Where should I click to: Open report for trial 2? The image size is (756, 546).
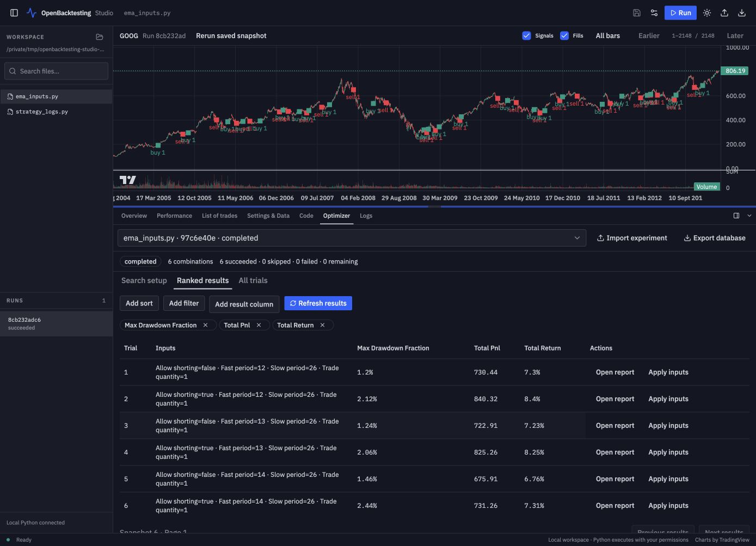615,399
